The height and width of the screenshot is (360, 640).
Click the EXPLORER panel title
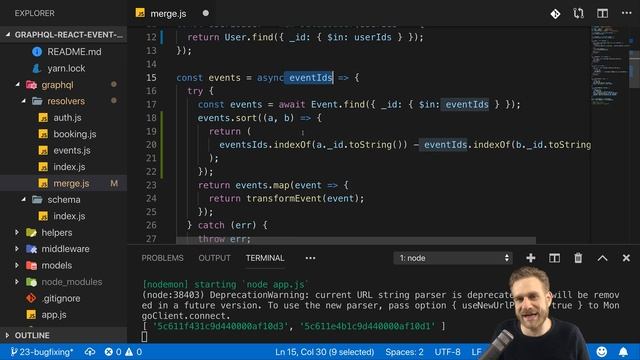tap(35, 13)
